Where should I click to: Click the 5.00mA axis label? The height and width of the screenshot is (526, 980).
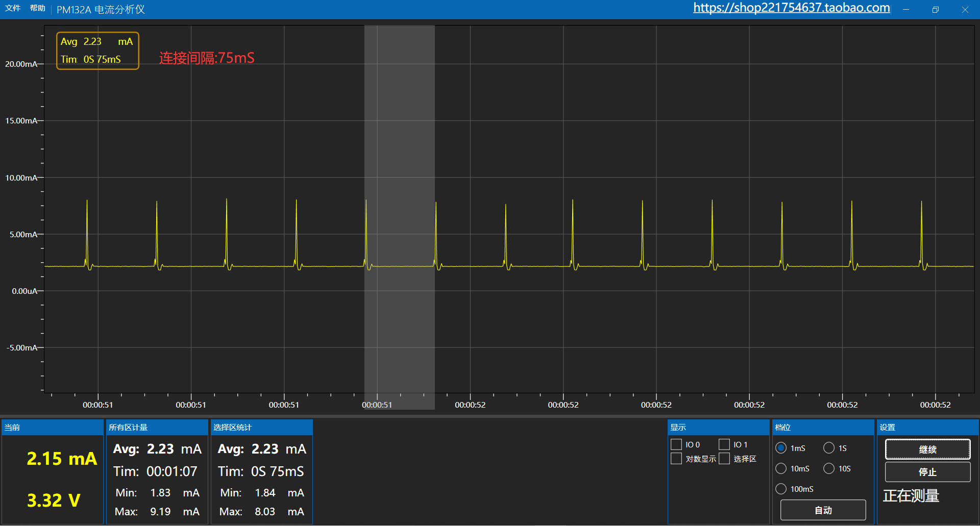pyautogui.click(x=23, y=235)
